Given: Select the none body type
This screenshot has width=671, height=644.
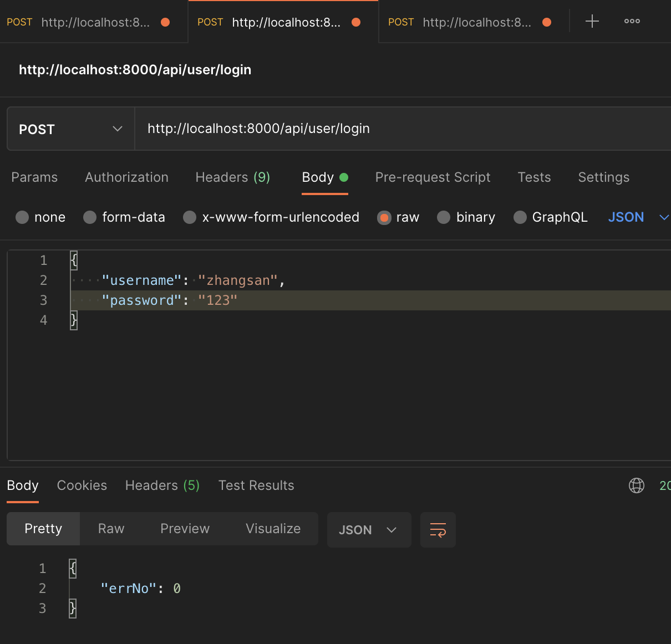Looking at the screenshot, I should 22,217.
